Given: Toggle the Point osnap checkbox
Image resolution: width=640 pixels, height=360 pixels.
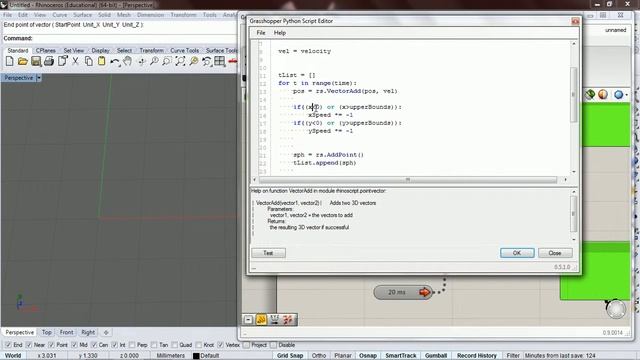Looking at the screenshot, I should pyautogui.click(x=51, y=345).
